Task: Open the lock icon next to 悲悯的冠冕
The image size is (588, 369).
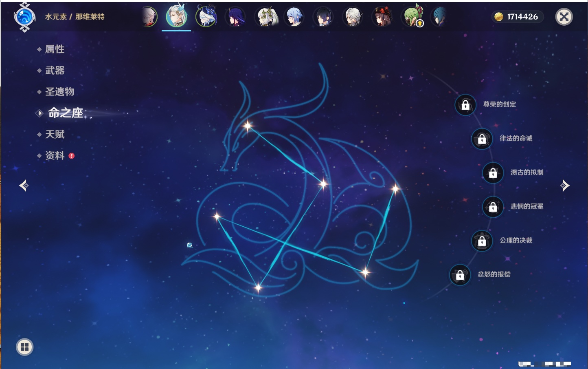Action: click(493, 207)
